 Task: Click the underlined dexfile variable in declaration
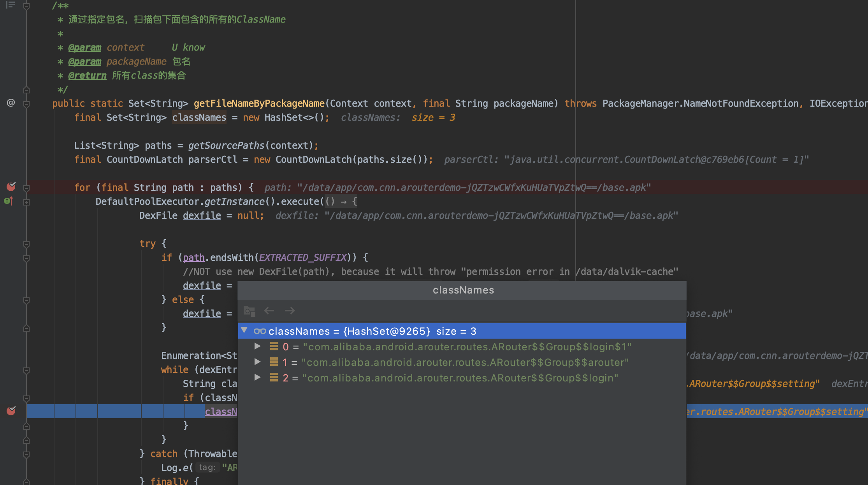pyautogui.click(x=202, y=216)
